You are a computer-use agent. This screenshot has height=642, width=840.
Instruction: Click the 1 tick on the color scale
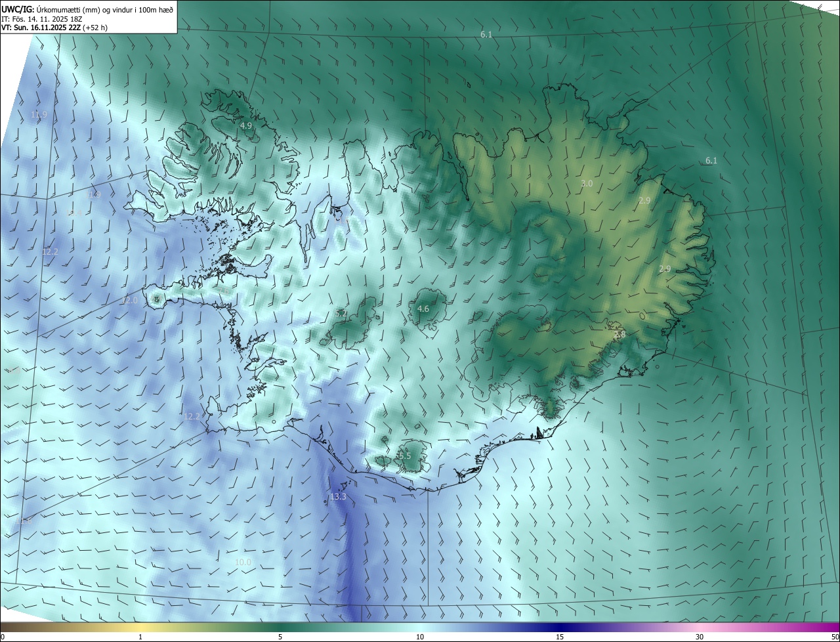[140, 637]
